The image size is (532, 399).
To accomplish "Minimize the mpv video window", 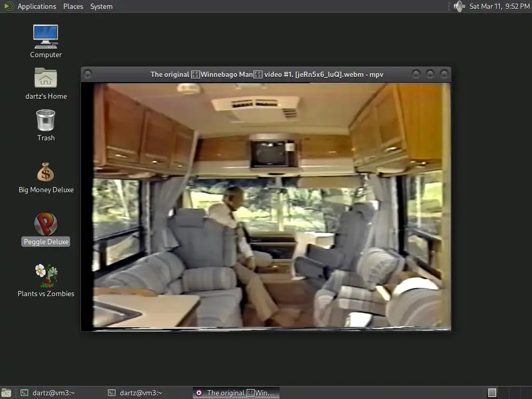I will (x=416, y=74).
